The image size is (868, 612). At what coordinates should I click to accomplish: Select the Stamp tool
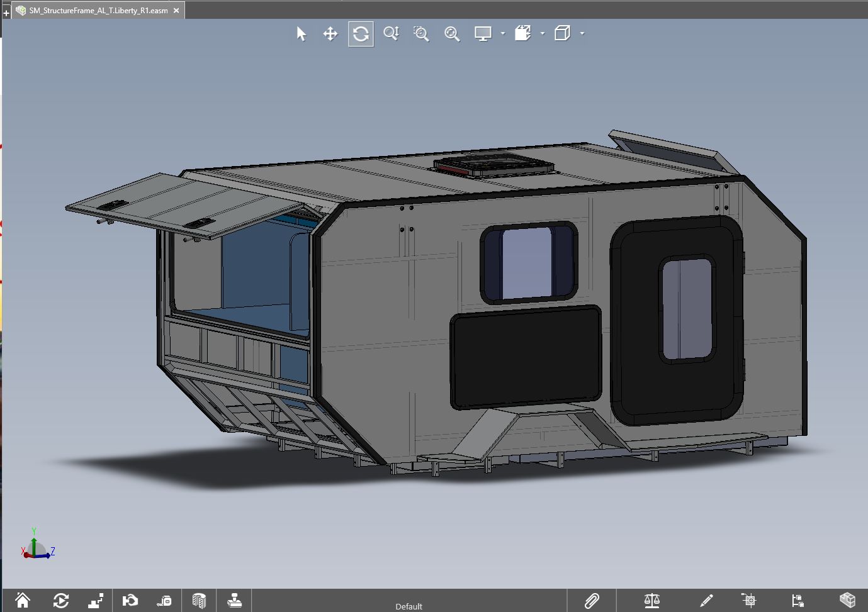tap(234, 601)
